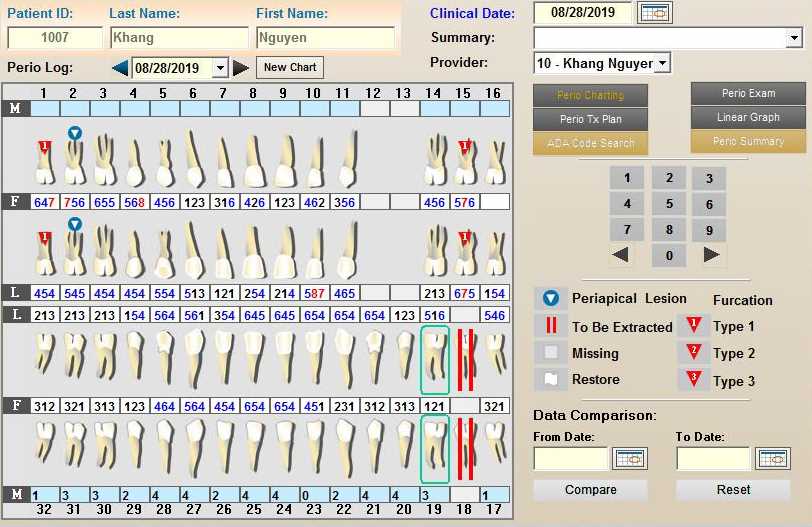
Task: Select lower mobility cell for tooth 23
Action: (x=314, y=494)
